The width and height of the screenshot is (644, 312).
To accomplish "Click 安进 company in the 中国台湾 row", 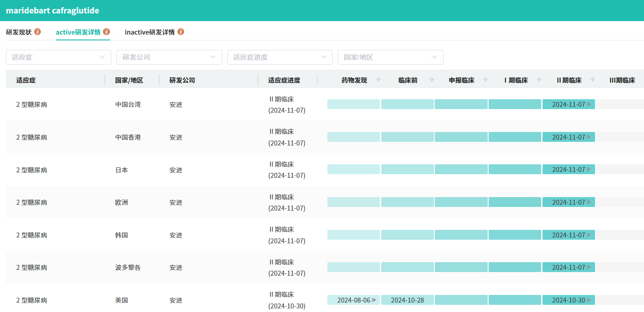I will pyautogui.click(x=176, y=105).
